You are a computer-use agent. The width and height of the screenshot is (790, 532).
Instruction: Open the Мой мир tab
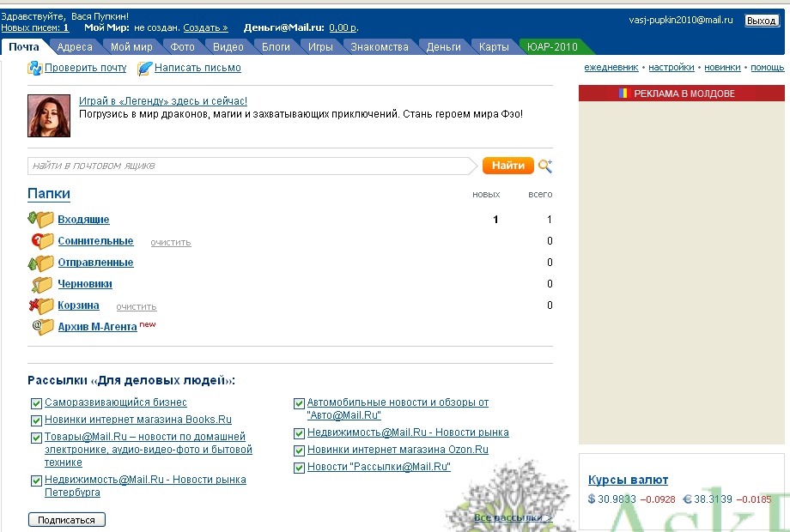[131, 47]
